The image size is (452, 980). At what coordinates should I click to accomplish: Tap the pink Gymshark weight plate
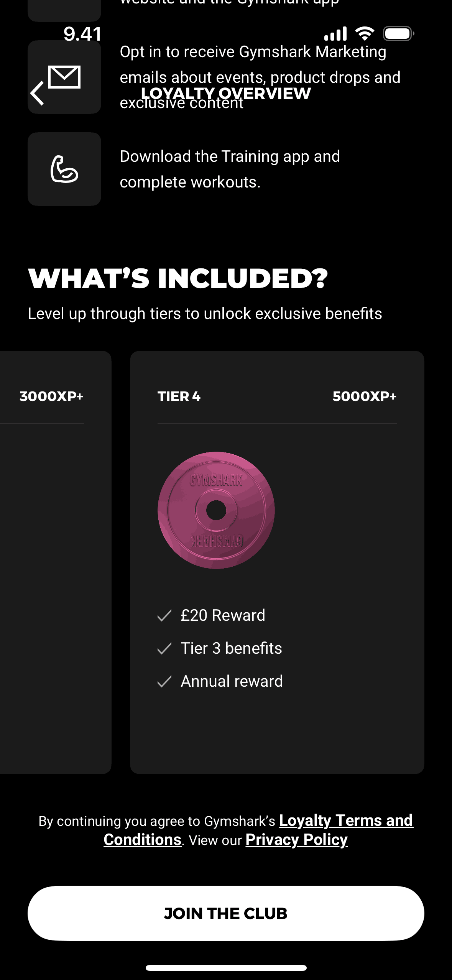[x=216, y=510]
